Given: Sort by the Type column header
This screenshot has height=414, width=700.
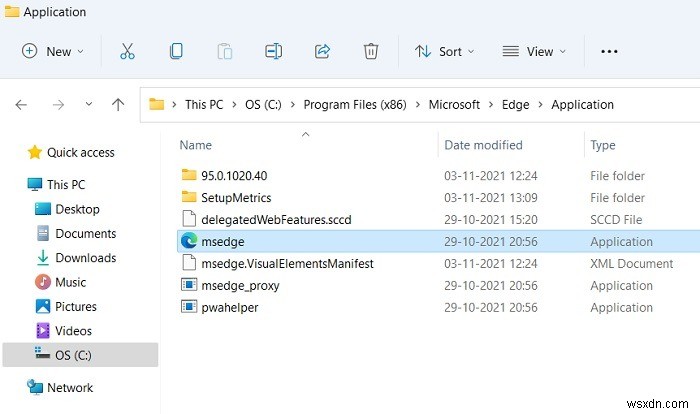Looking at the screenshot, I should click(x=603, y=145).
